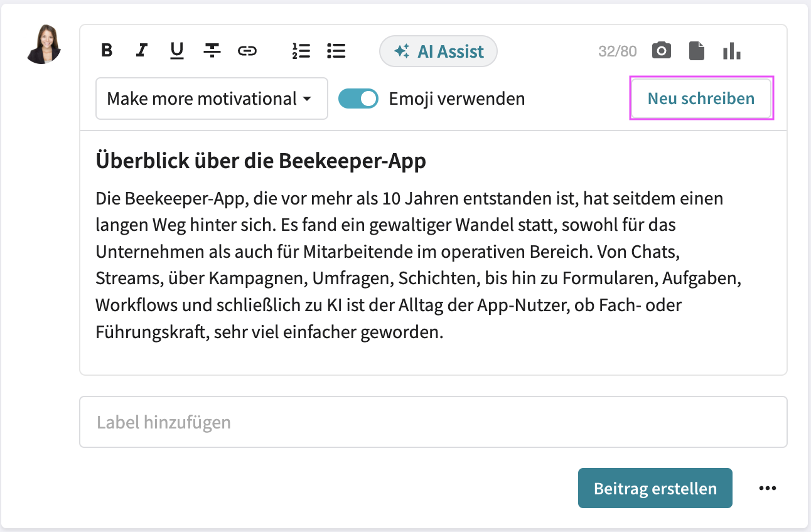Attach a file to the post

pyautogui.click(x=697, y=51)
